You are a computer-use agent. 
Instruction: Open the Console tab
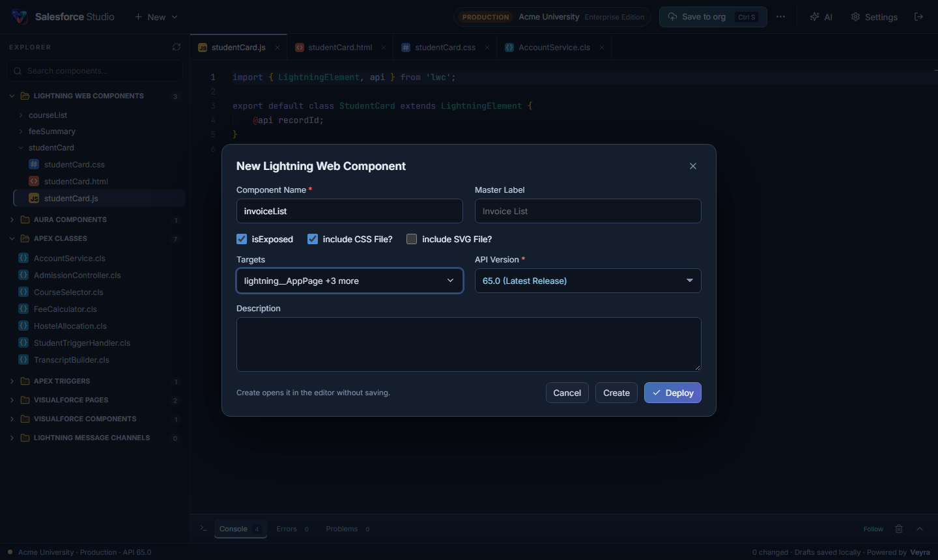pos(240,529)
